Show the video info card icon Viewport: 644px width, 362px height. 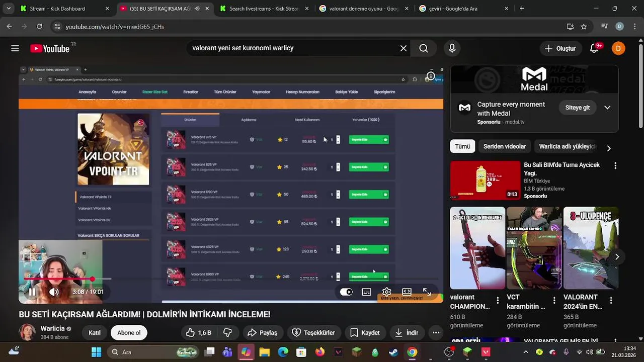(x=431, y=76)
